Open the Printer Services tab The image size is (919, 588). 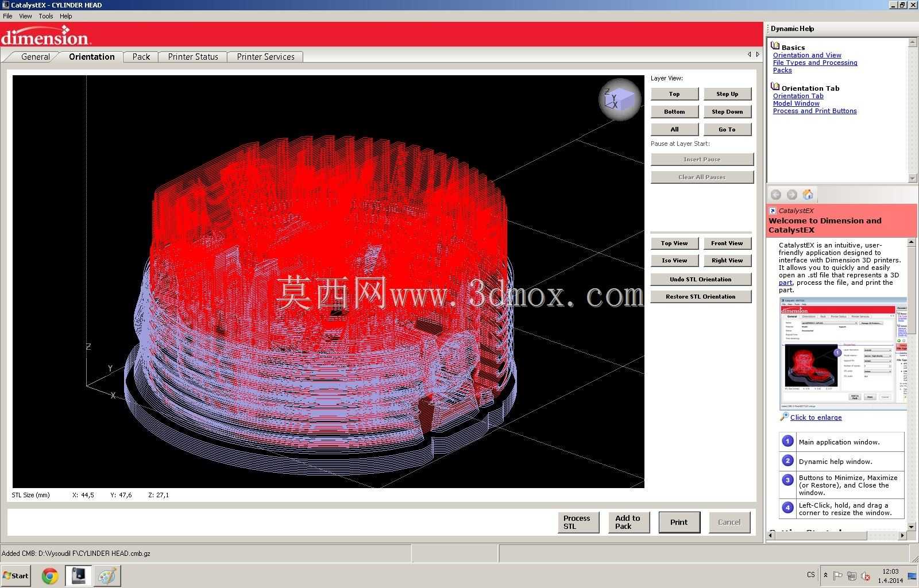pos(265,56)
